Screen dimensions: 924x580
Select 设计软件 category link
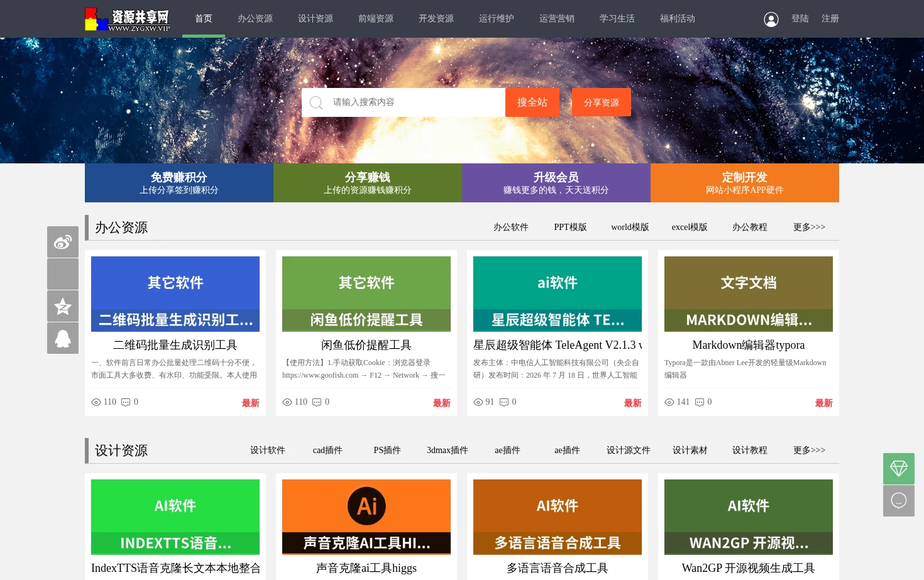(268, 451)
